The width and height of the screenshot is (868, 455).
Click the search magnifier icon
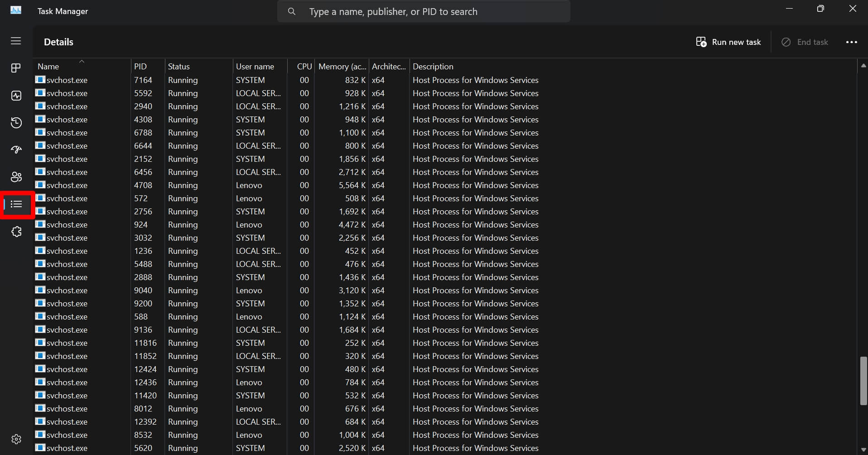(x=291, y=11)
